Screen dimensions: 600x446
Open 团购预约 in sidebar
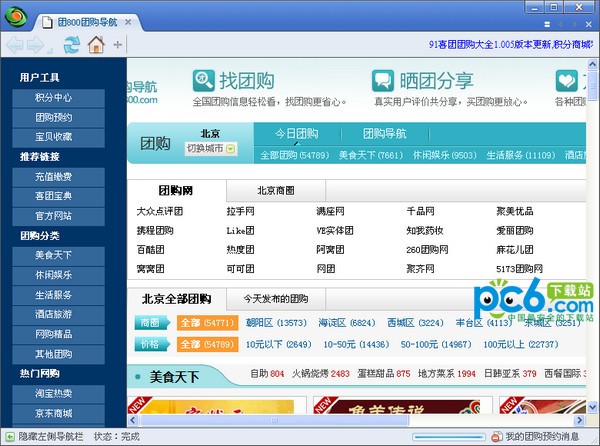(x=58, y=118)
